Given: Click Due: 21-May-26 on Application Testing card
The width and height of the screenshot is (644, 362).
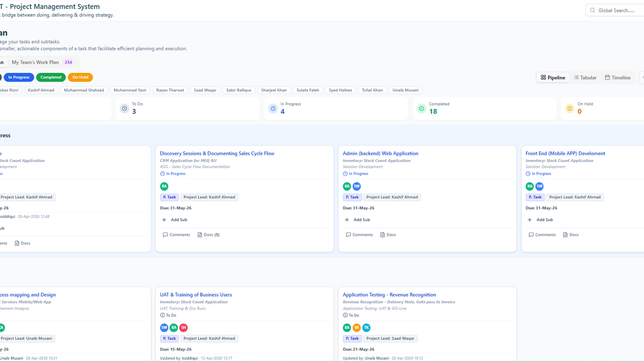Looking at the screenshot, I should (358, 349).
